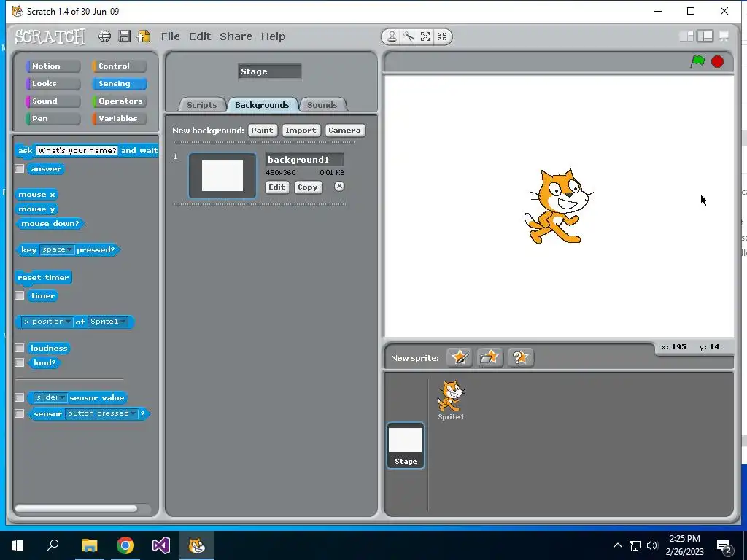Switch to the Sounds tab
Screen dimensions: 747x560
[322, 105]
